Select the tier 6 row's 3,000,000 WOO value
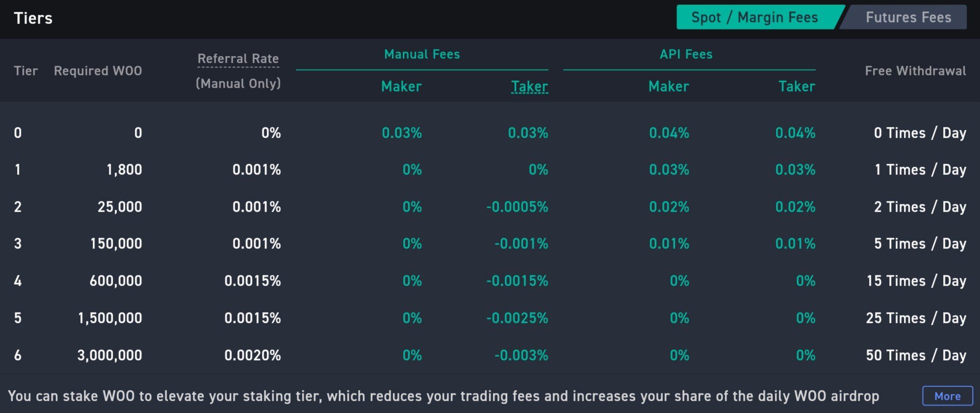The width and height of the screenshot is (980, 413). click(x=109, y=355)
